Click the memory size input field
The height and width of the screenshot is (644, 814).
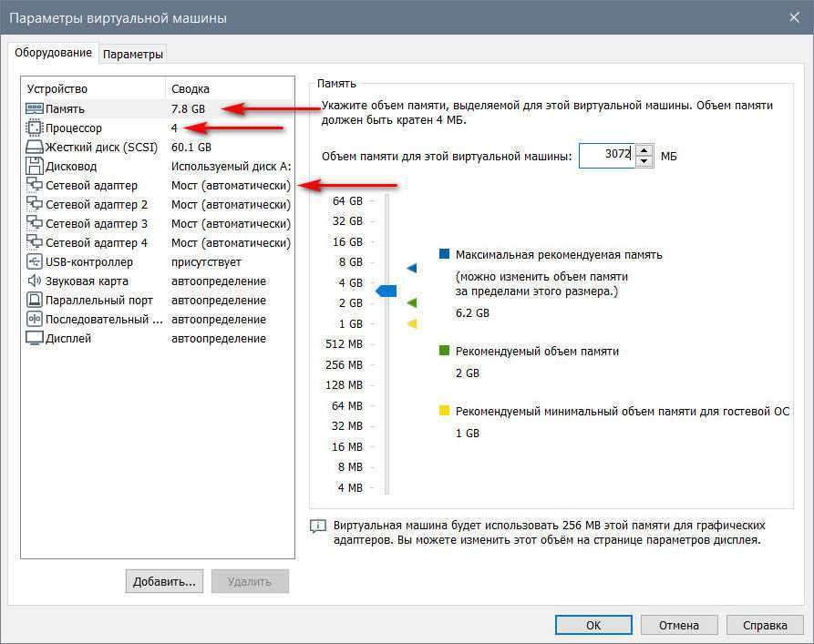[606, 156]
